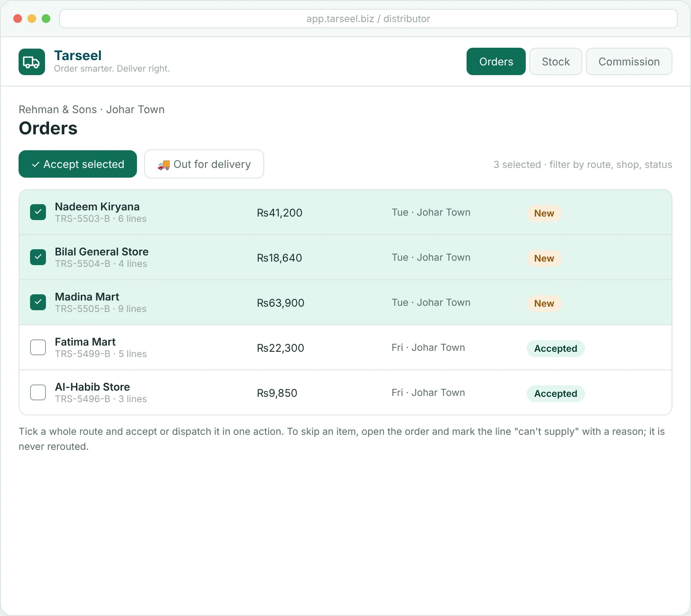Click the Accept selected button
Viewport: 691px width, 616px height.
[78, 164]
